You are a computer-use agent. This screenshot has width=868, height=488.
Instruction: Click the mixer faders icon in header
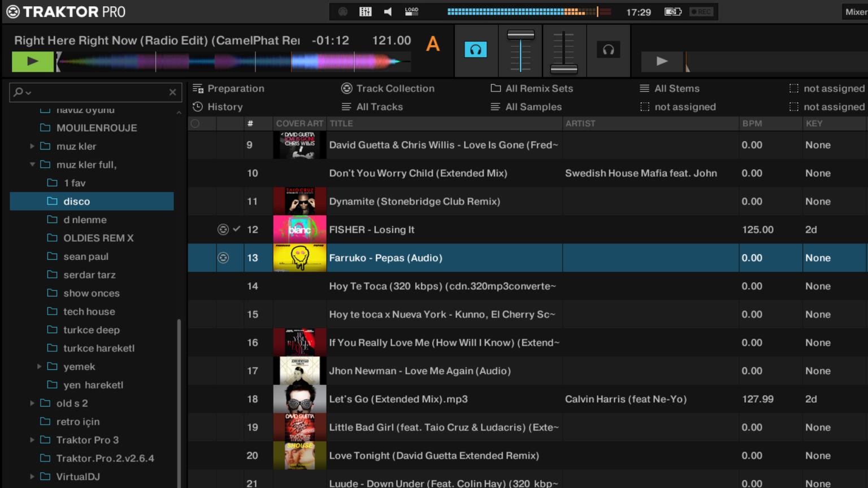(x=366, y=12)
